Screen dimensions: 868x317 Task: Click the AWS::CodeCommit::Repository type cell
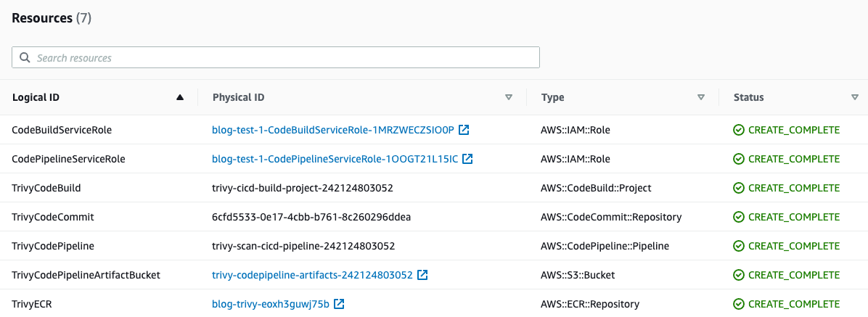(x=611, y=217)
